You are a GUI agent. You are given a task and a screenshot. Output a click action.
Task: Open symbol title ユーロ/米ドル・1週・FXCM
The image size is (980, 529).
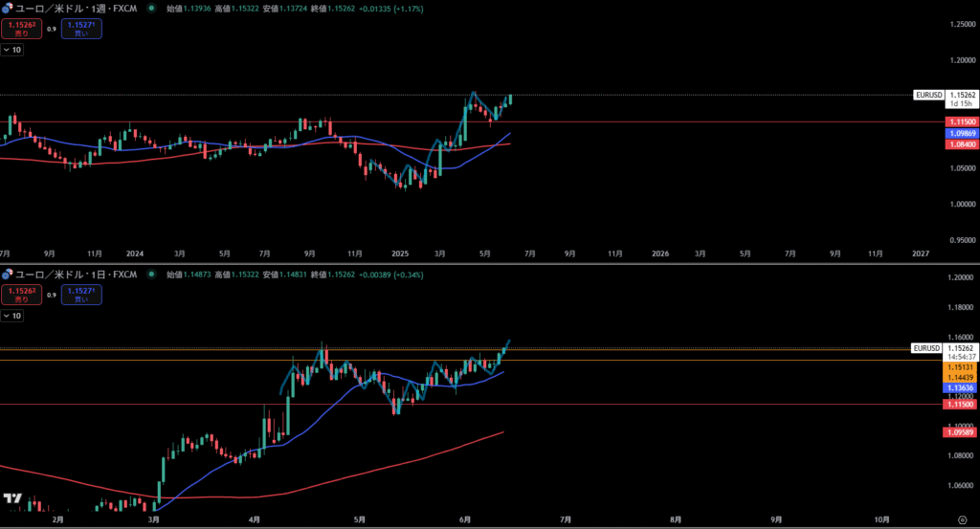click(76, 9)
